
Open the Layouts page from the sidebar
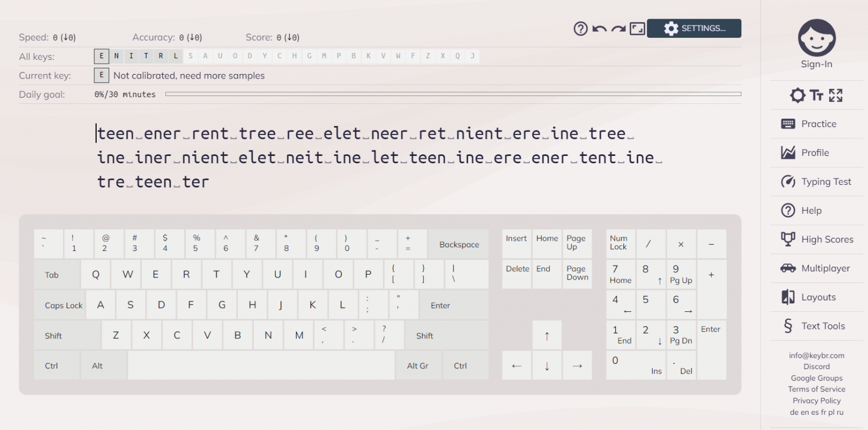818,297
